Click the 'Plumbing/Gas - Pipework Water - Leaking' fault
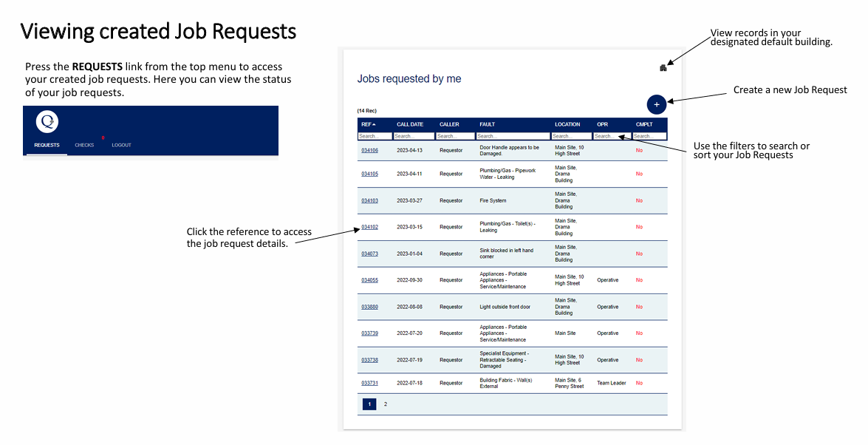Screen dimensions: 868x445 [x=508, y=174]
